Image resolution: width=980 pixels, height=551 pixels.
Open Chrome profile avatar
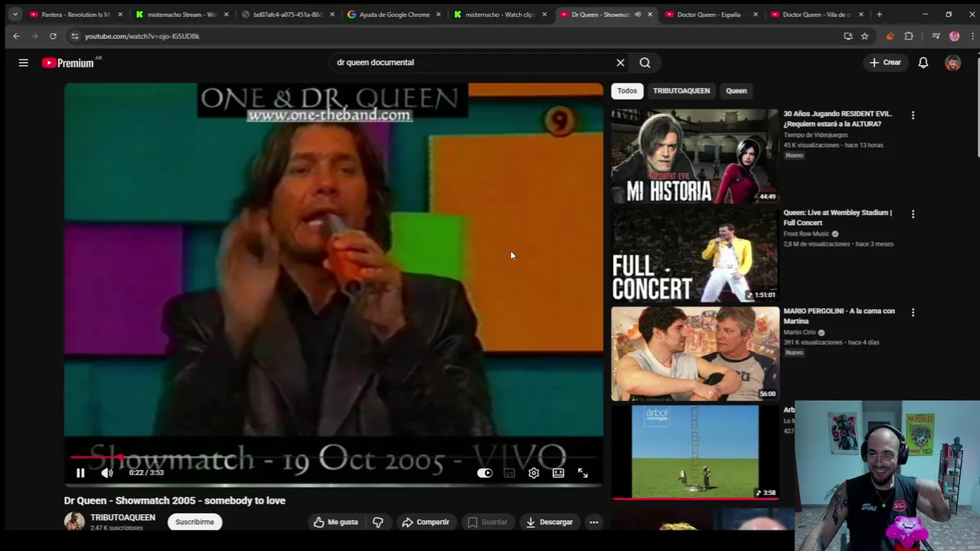[x=954, y=36]
